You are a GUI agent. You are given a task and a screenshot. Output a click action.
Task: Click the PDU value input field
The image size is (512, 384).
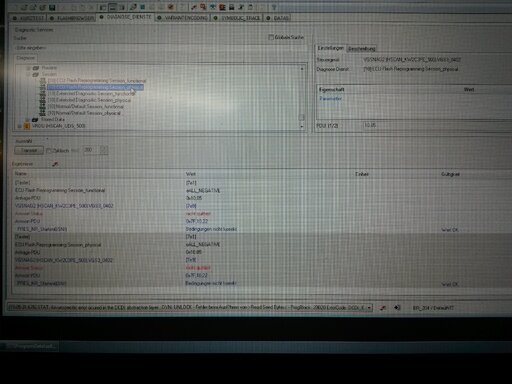point(437,125)
